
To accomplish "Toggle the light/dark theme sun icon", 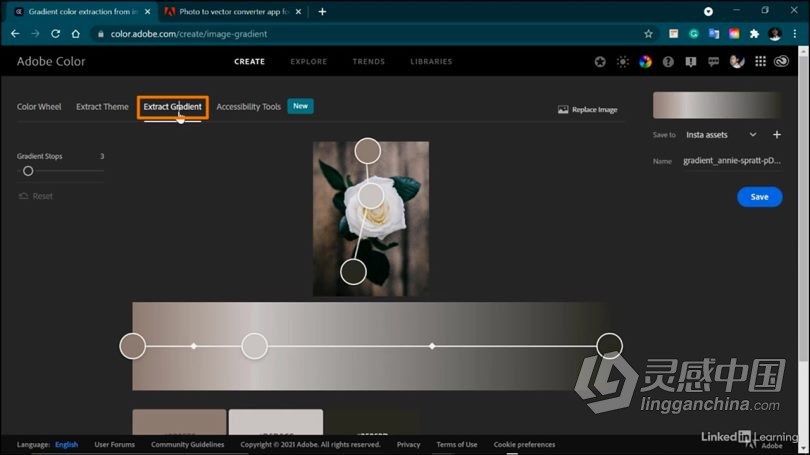I will coord(623,62).
